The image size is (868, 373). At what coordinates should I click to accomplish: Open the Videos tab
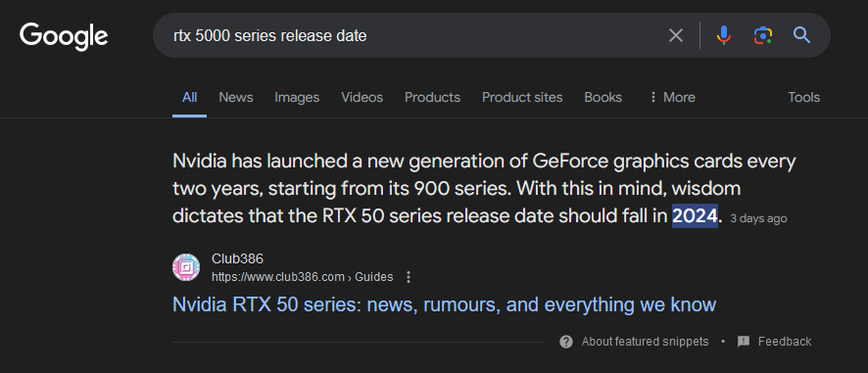click(362, 97)
